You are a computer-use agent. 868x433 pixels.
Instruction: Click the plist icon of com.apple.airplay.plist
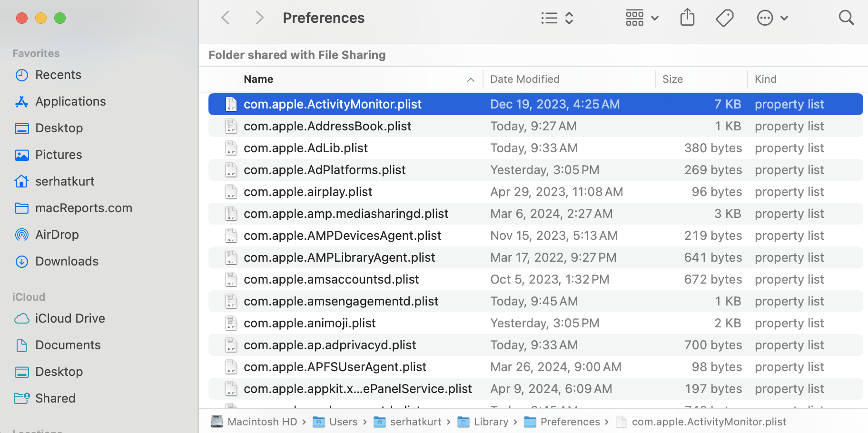tap(231, 192)
